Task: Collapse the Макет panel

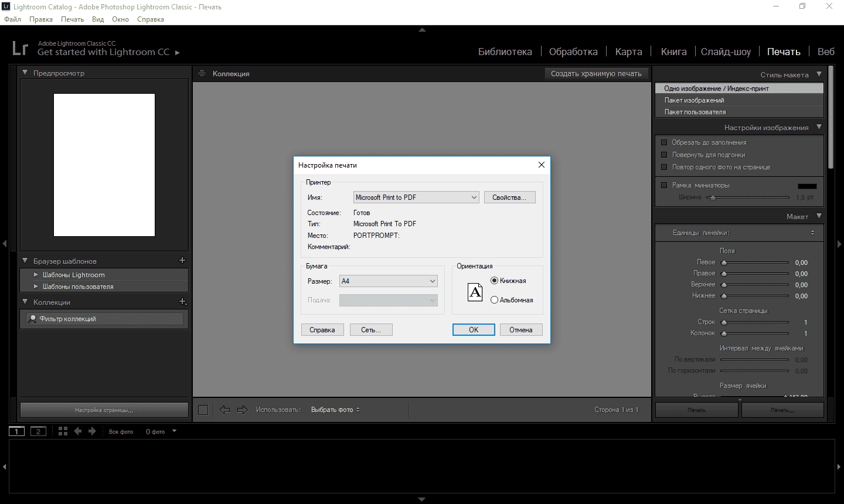Action: point(819,216)
